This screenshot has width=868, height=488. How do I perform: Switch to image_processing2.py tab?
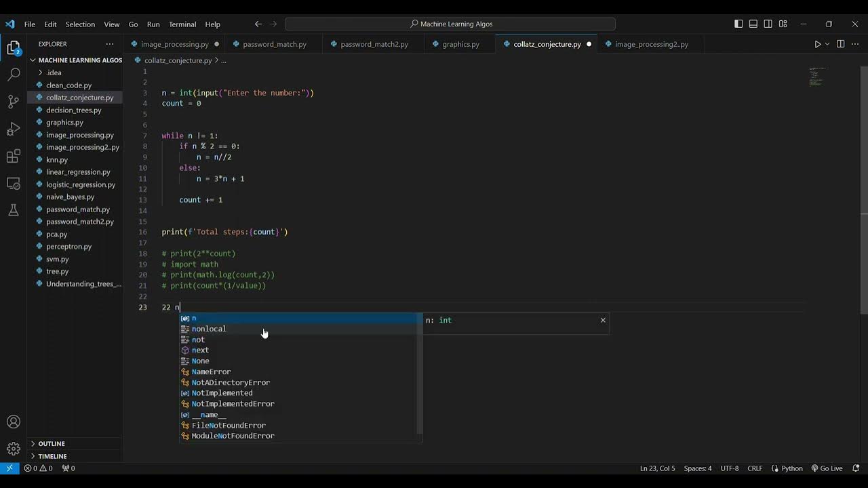(651, 44)
